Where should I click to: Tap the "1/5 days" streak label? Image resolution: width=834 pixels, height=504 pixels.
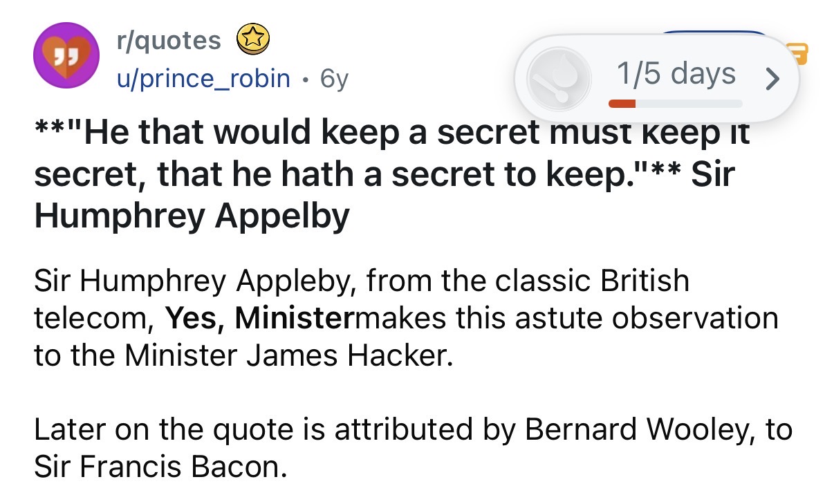coord(675,73)
